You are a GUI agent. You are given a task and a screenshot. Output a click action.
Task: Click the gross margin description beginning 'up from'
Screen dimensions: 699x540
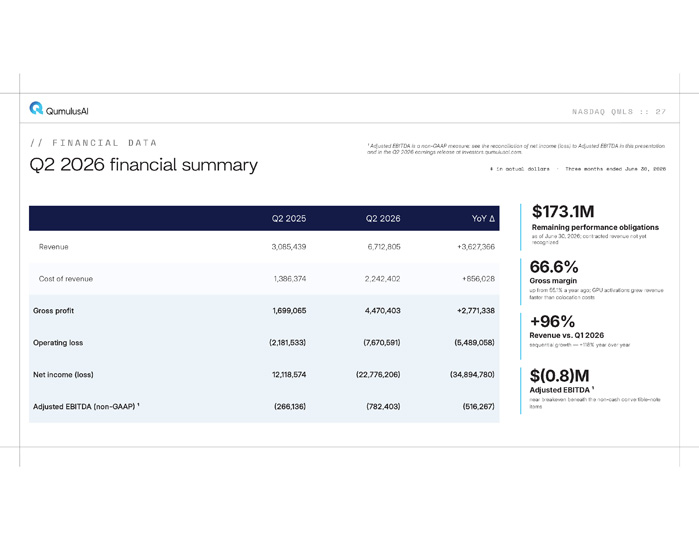pyautogui.click(x=596, y=294)
